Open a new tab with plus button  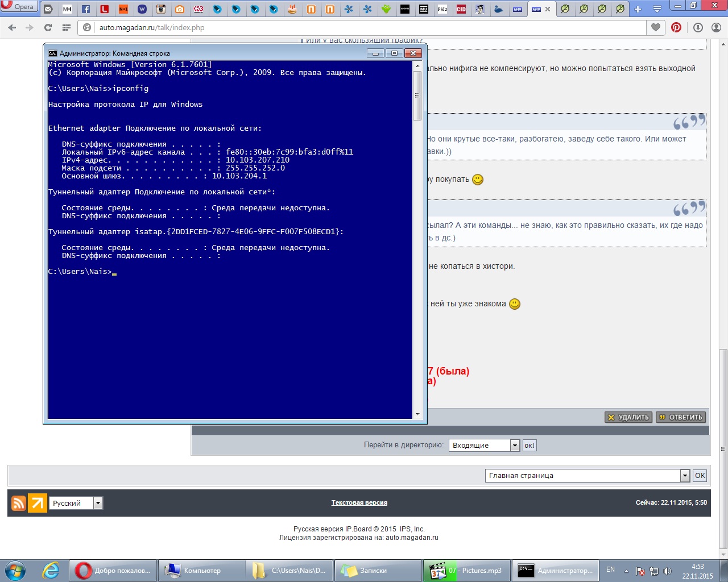[x=638, y=9]
